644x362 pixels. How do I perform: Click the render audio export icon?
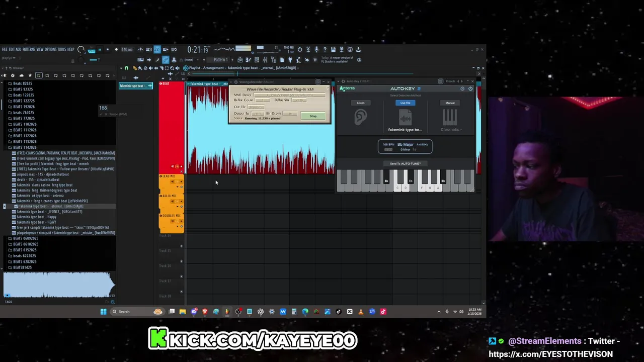[342, 49]
